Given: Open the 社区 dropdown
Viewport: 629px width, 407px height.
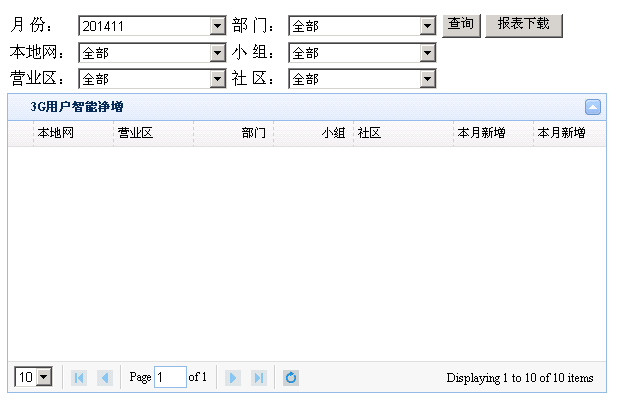Looking at the screenshot, I should [x=362, y=79].
